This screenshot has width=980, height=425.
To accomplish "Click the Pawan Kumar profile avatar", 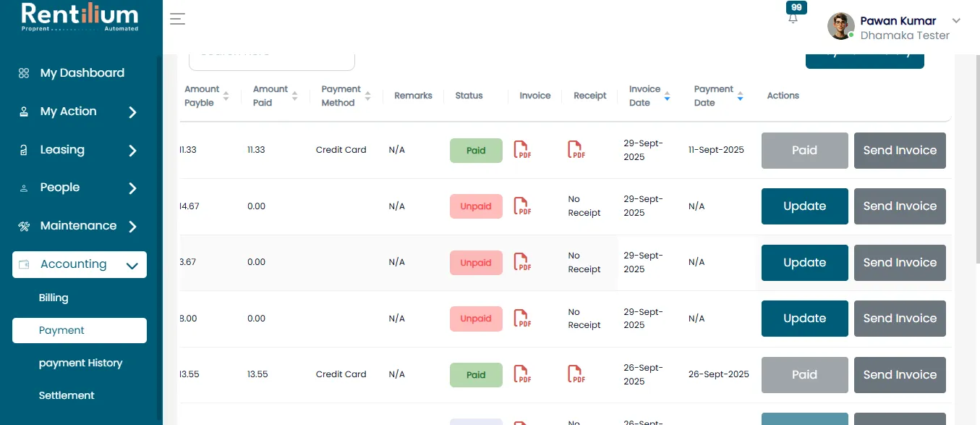I will click(x=840, y=26).
